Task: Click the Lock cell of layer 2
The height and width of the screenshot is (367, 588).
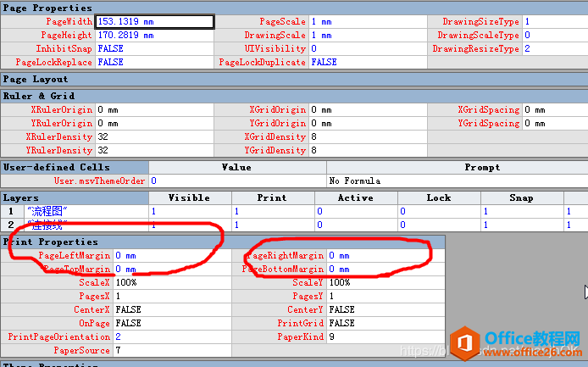Action: [x=438, y=225]
